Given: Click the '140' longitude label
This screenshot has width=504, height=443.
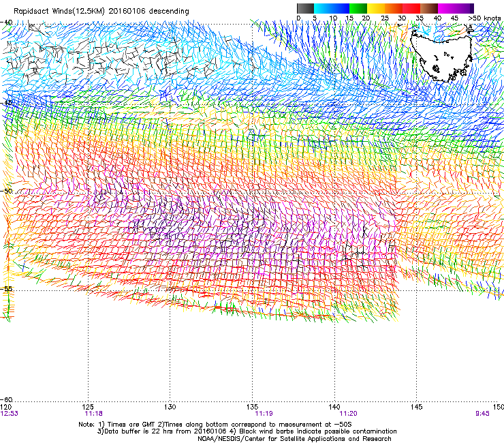Looking at the screenshot, I should pyautogui.click(x=334, y=407).
